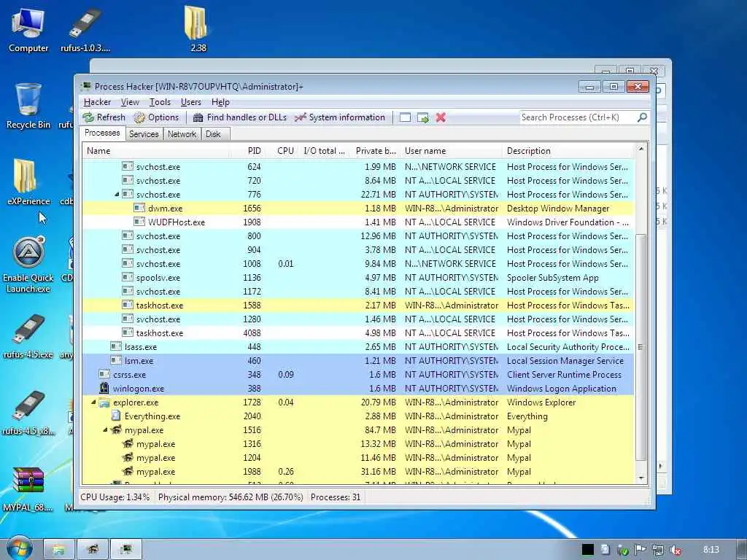Select the spoolsv.exe process icon
The image size is (747, 560).
coord(127,277)
